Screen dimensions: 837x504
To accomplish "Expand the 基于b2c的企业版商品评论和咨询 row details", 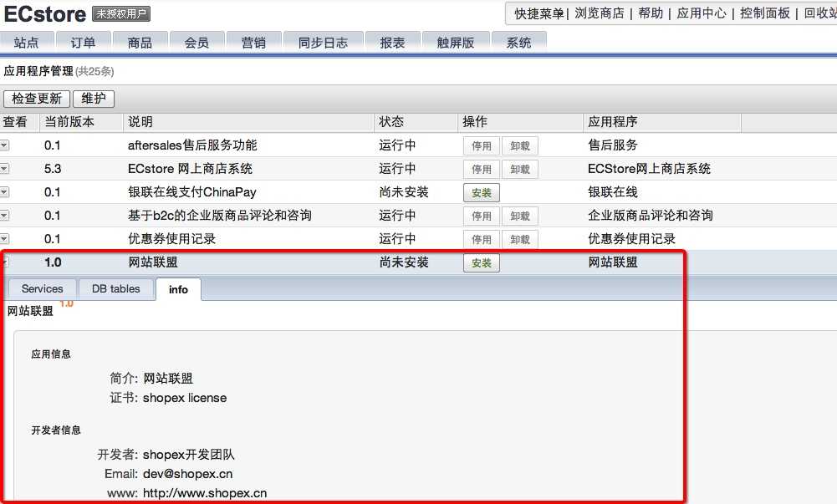I will 4,216.
